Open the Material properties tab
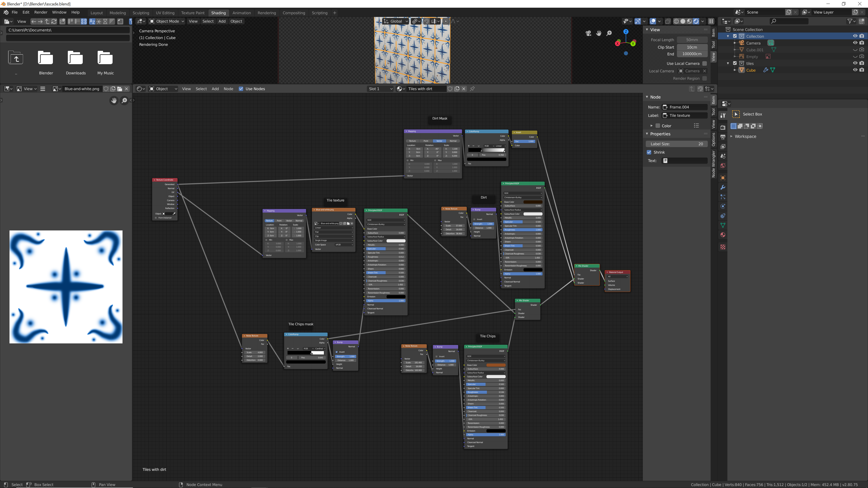Viewport: 868px width, 488px height. click(723, 235)
